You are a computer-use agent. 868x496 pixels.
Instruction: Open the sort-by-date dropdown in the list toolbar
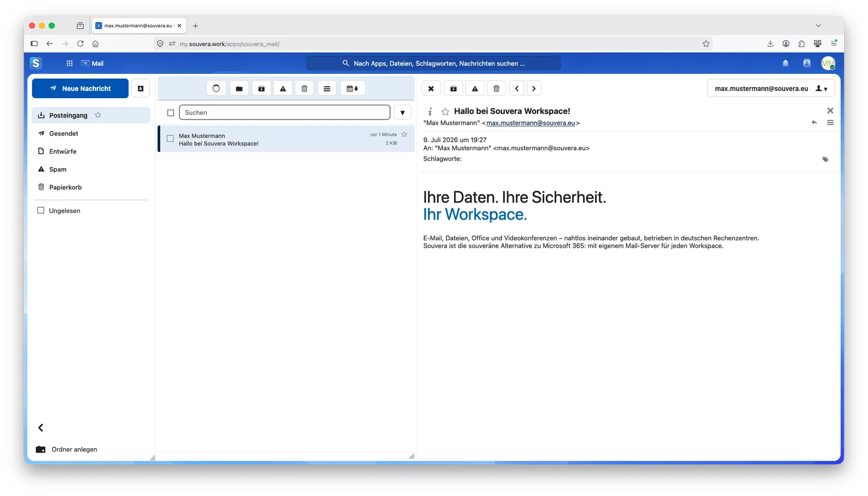(352, 88)
